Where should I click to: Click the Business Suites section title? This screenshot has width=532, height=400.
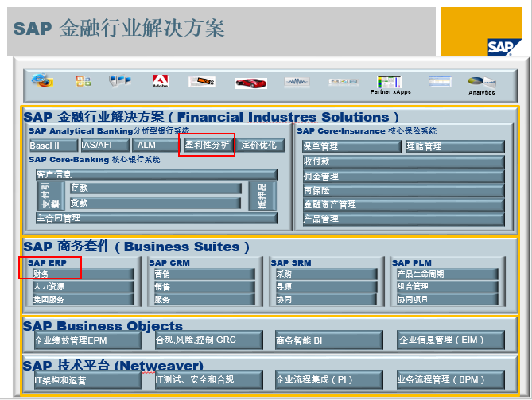(136, 247)
